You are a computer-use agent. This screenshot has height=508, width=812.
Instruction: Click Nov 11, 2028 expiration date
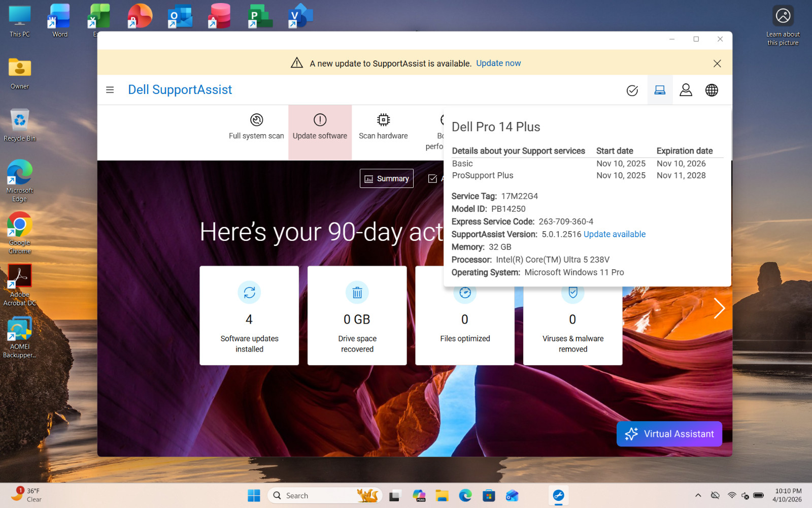[x=681, y=175]
